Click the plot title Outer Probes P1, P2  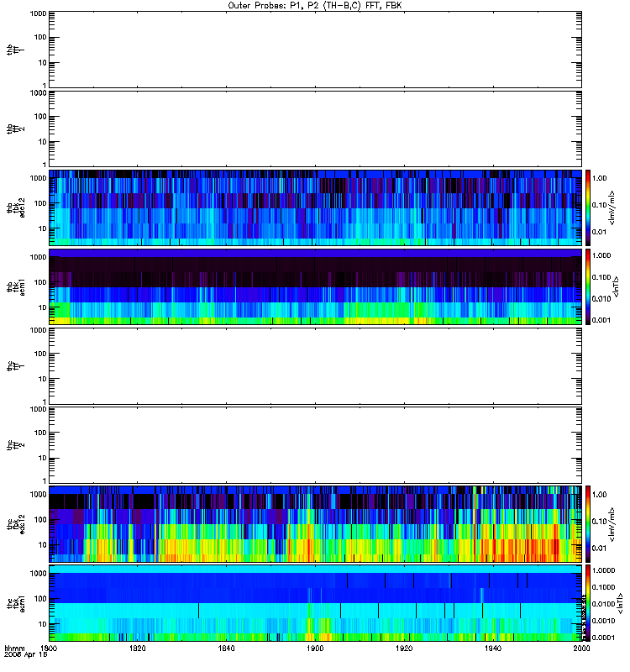click(x=315, y=5)
